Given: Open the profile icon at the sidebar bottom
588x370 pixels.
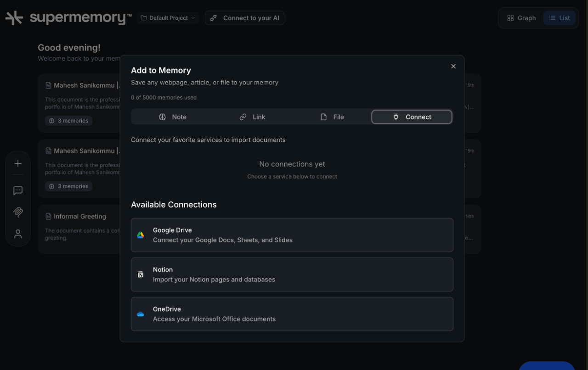Looking at the screenshot, I should tap(17, 233).
